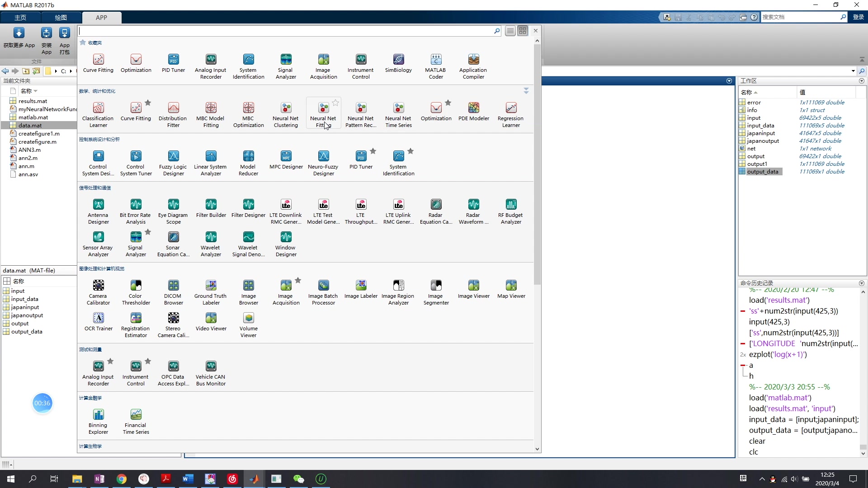
Task: Open the current folder address dropdown
Action: 853,71
